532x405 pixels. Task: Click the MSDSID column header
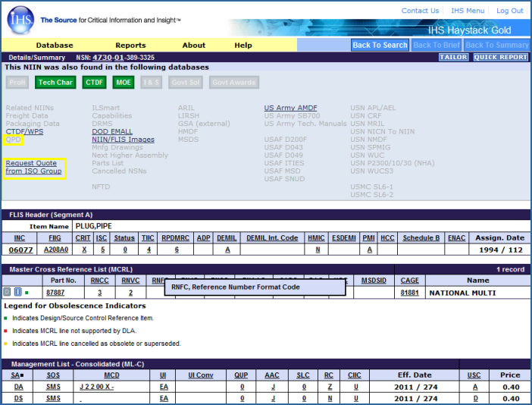pos(374,281)
